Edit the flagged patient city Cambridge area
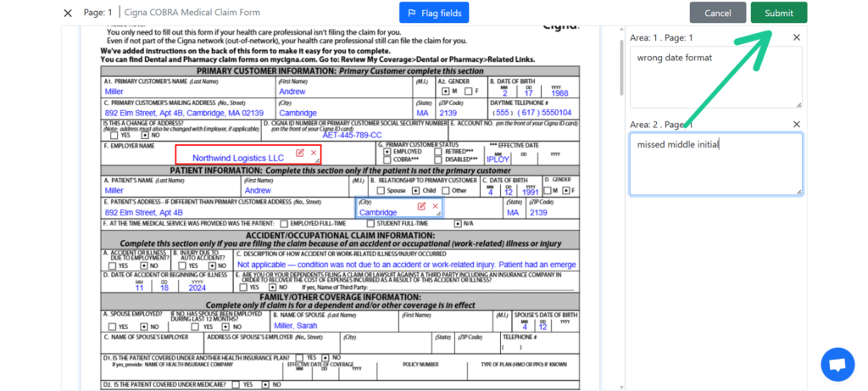Screen dimensions: 868x391 click(421, 206)
